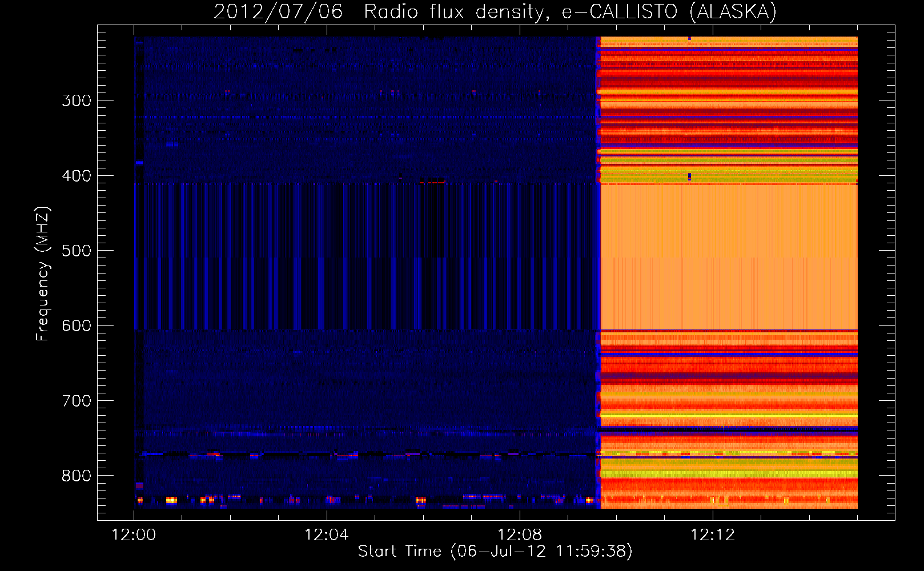Select the 700 frequency tick label
The width and height of the screenshot is (924, 571).
point(77,401)
